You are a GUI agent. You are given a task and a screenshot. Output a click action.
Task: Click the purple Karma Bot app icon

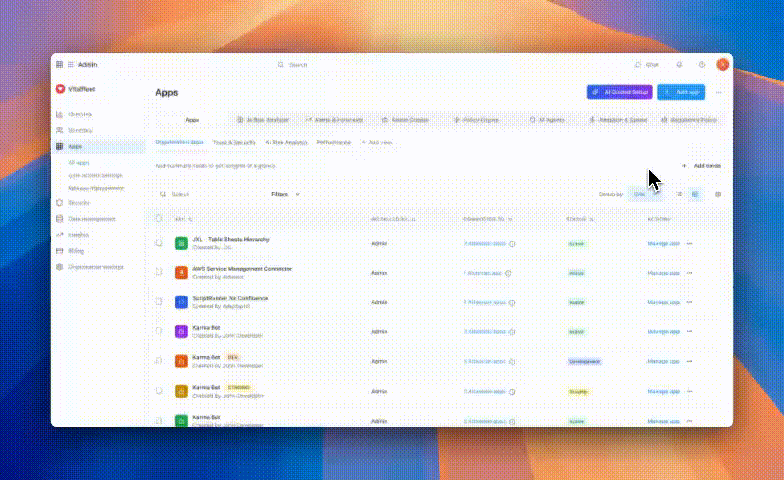pos(181,332)
